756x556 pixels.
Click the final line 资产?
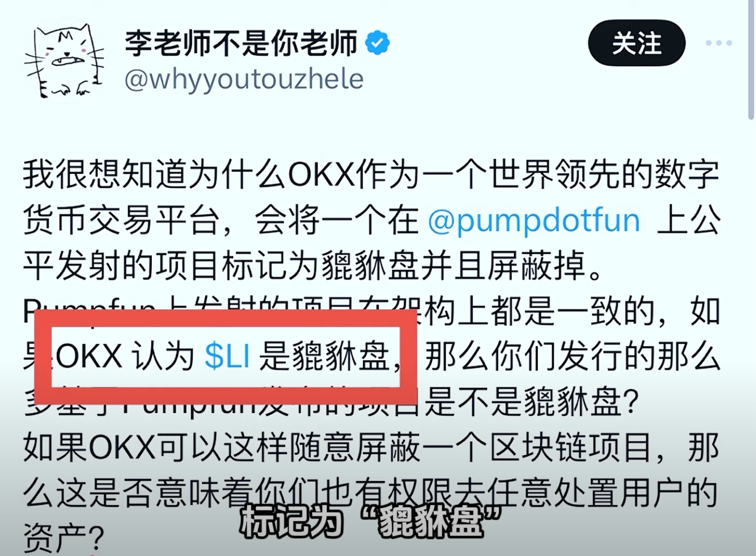(x=63, y=537)
